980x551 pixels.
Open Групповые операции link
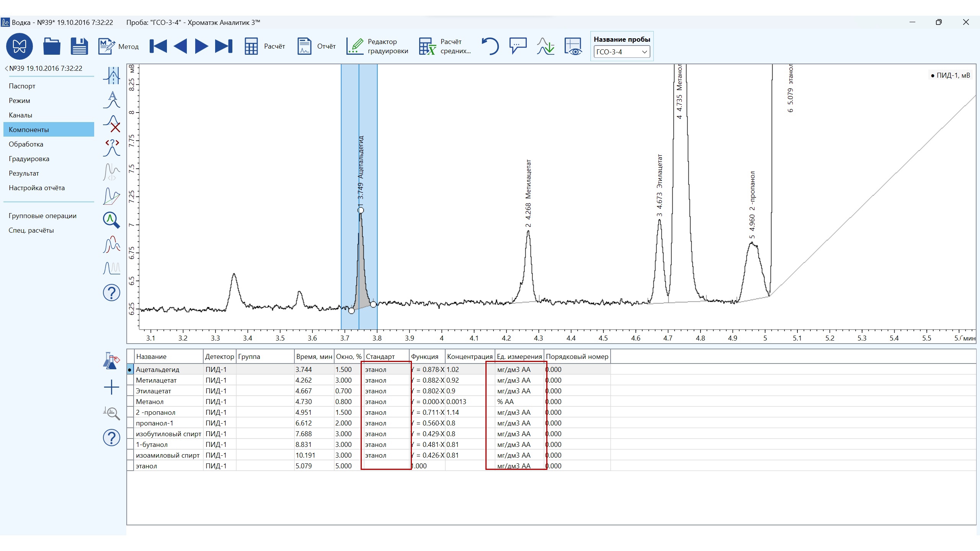(x=42, y=216)
